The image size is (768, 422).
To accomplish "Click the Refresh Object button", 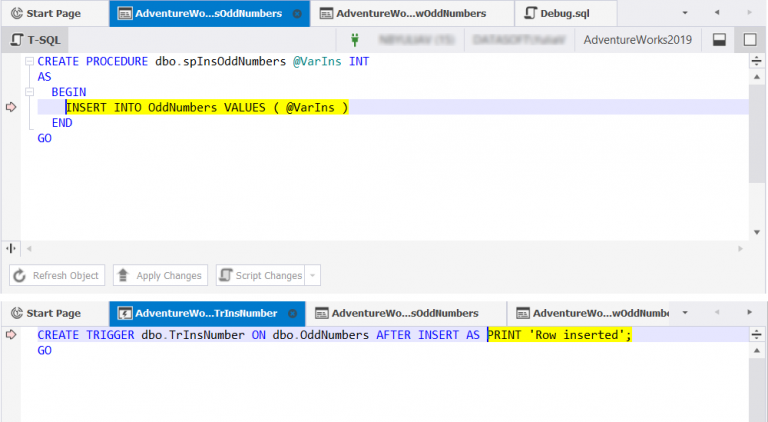I will point(56,276).
